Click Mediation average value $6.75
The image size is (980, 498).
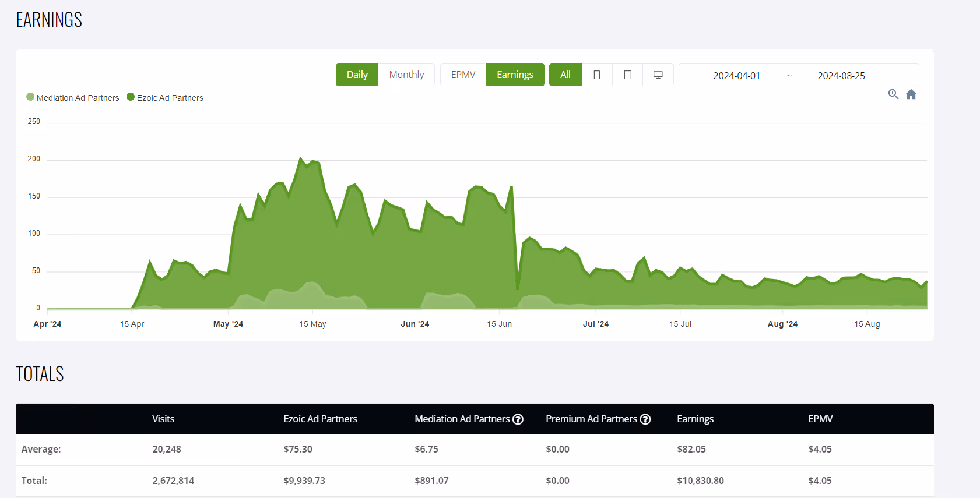(426, 449)
